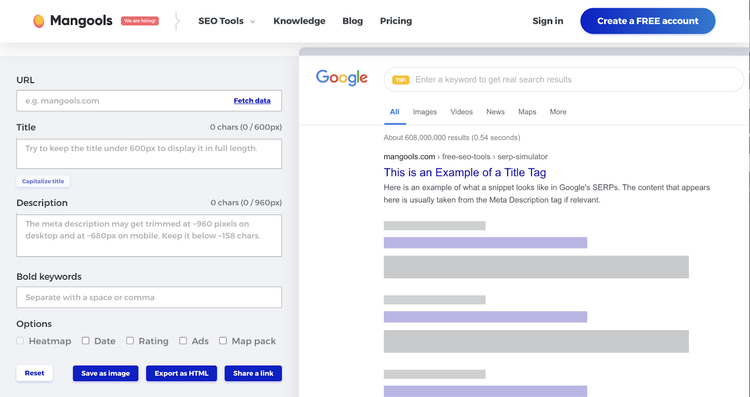Image resolution: width=750 pixels, height=397 pixels.
Task: Click Share a link button
Action: pos(253,374)
